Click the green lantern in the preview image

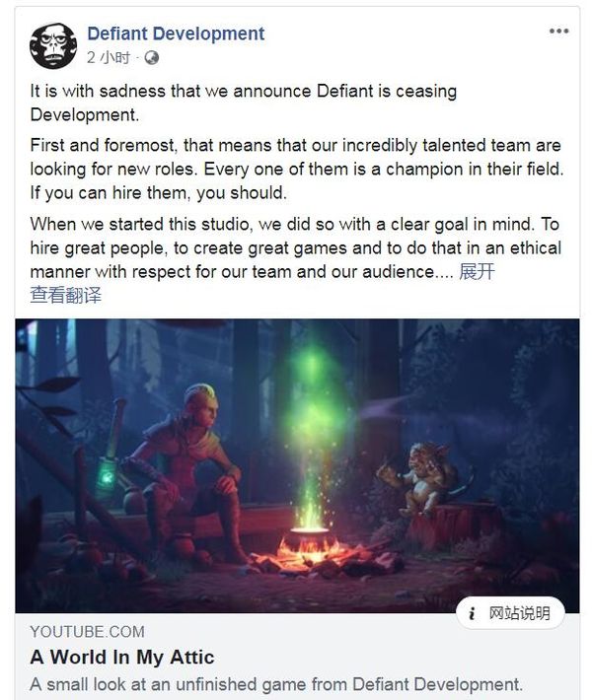tap(108, 478)
